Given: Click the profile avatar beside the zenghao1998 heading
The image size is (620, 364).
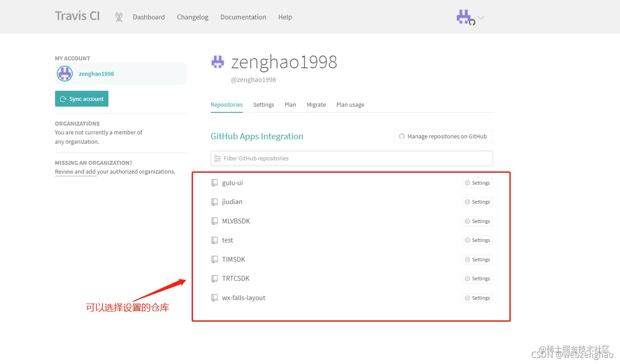Looking at the screenshot, I should 218,62.
